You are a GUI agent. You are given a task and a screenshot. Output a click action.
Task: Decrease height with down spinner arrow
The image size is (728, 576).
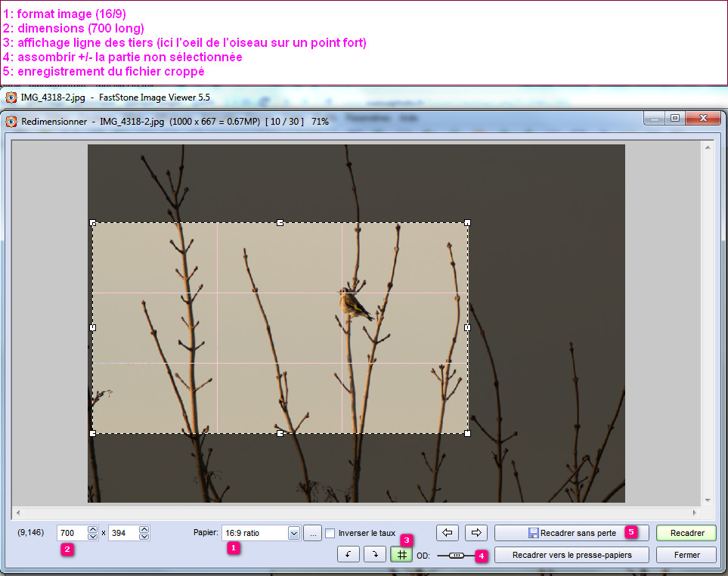[144, 537]
